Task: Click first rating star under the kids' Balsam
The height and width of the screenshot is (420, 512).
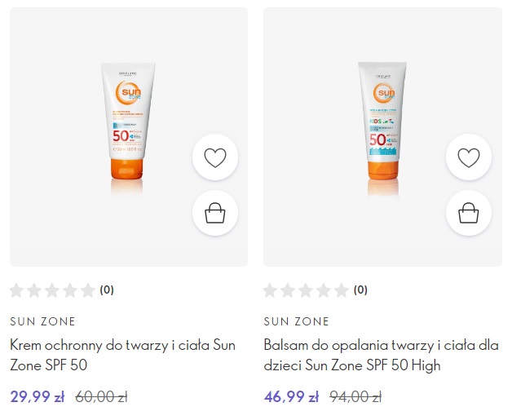Action: click(271, 290)
